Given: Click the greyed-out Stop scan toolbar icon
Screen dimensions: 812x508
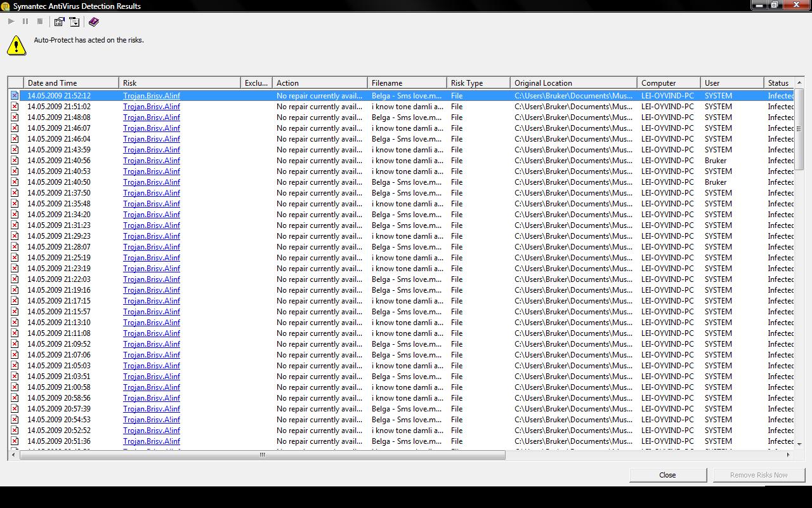Looking at the screenshot, I should pyautogui.click(x=40, y=22).
